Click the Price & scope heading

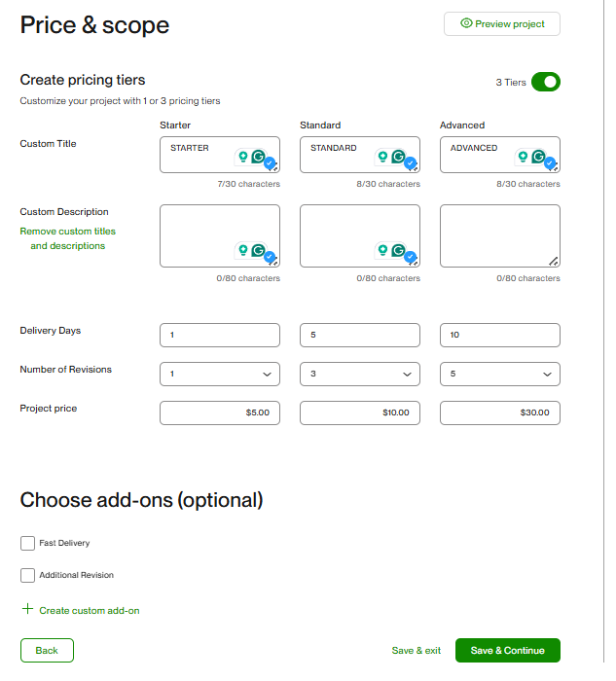point(94,25)
